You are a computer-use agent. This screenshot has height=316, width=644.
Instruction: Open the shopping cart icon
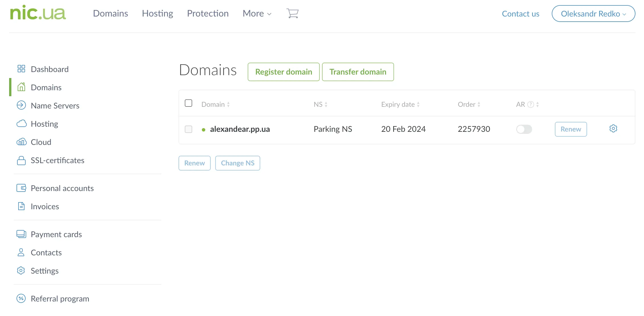[x=292, y=13]
